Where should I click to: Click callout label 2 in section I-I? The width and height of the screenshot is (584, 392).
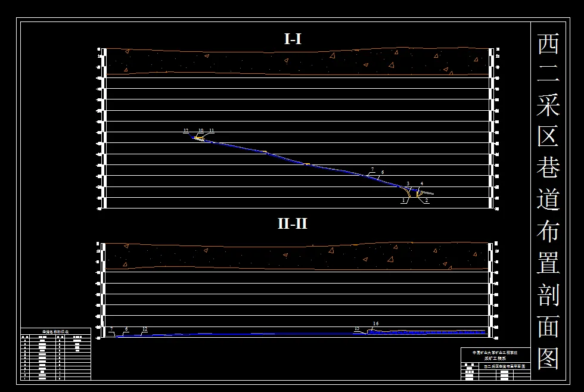click(427, 200)
